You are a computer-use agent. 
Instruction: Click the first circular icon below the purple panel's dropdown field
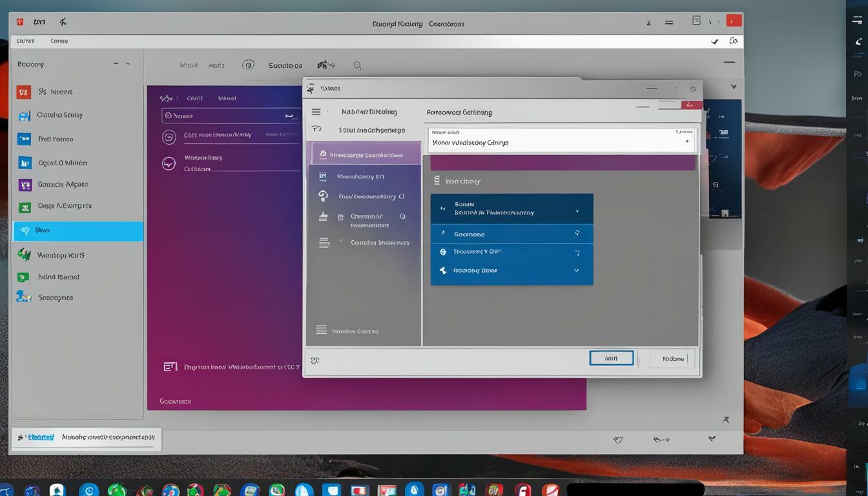[x=169, y=137]
